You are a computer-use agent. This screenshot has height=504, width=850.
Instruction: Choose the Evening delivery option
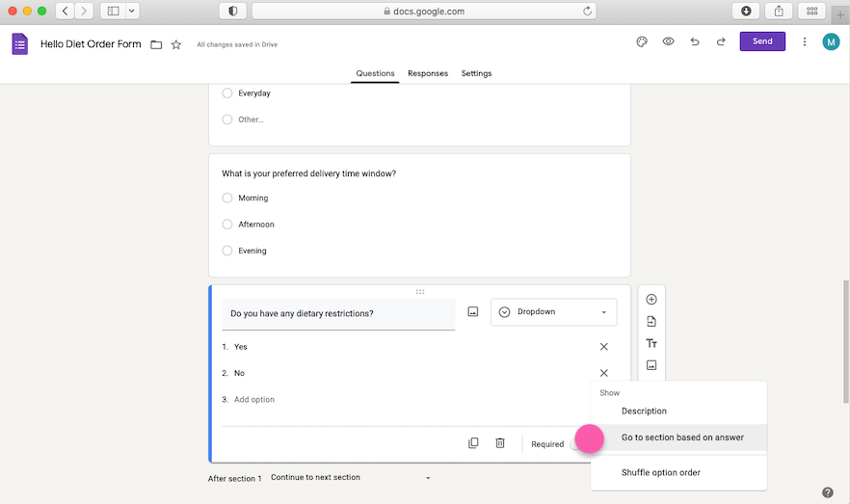227,251
